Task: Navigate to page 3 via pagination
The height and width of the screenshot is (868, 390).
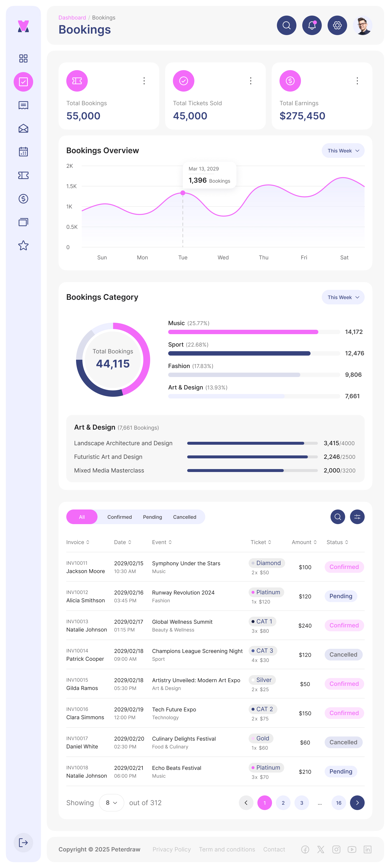Action: point(302,803)
